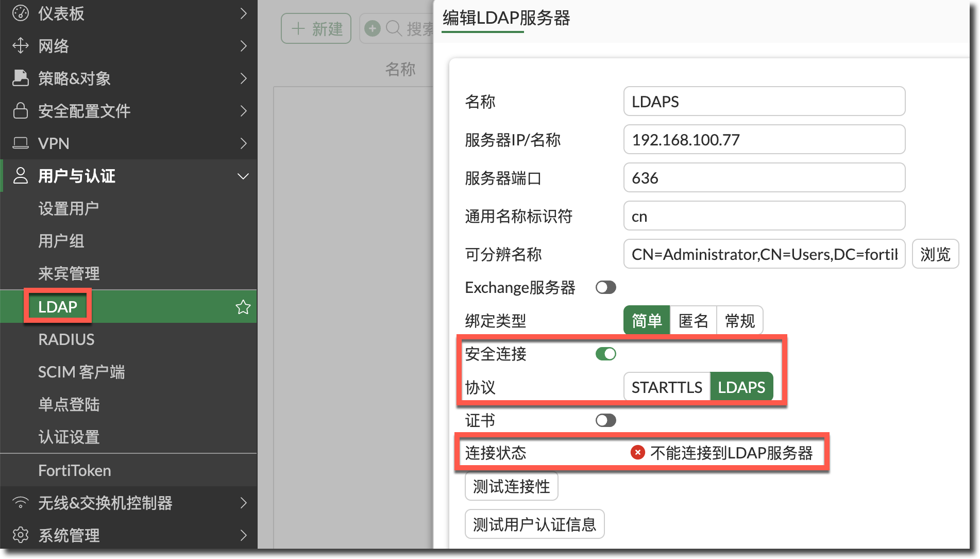Click the dashboard gauge icon in sidebar
Viewport: 980px width, 559px height.
[x=21, y=13]
